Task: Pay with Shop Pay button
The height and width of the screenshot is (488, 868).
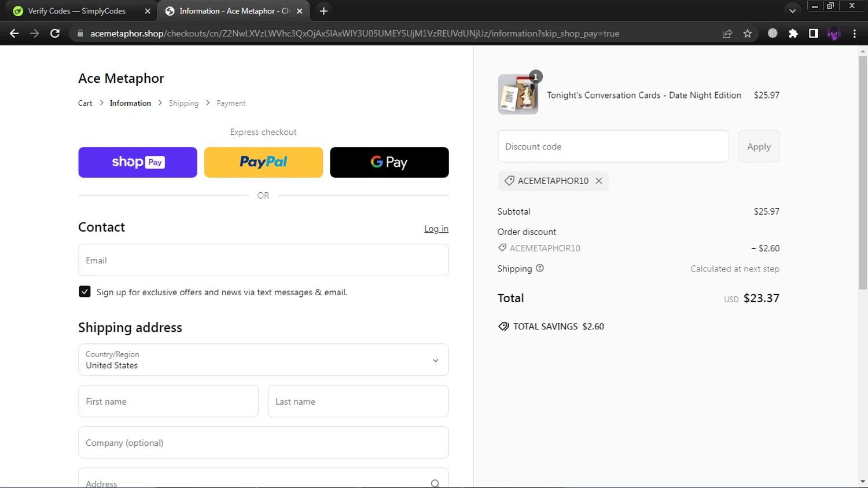Action: click(138, 162)
